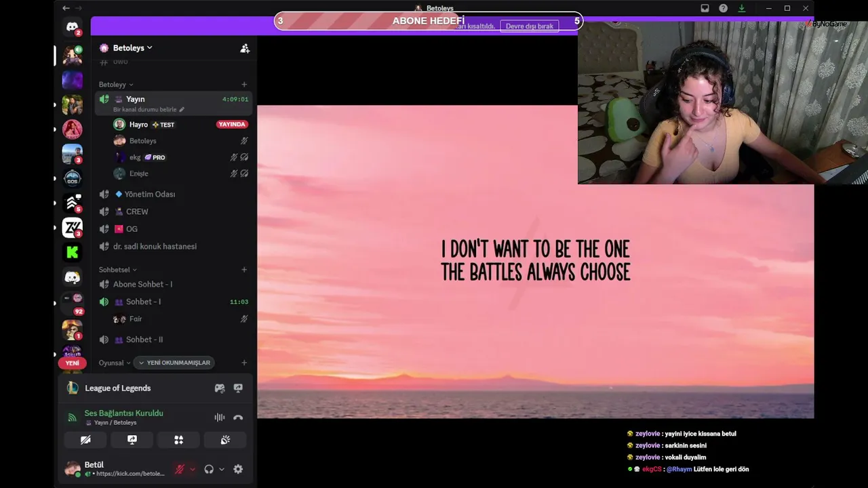
Task: Disconnect from voice with the hang-up icon
Action: (x=238, y=418)
